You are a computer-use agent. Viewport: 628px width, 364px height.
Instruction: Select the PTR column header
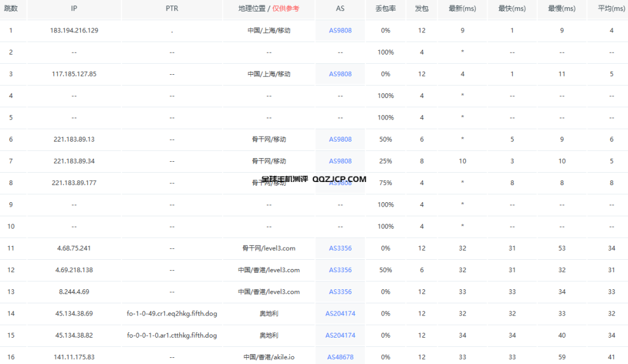click(172, 9)
